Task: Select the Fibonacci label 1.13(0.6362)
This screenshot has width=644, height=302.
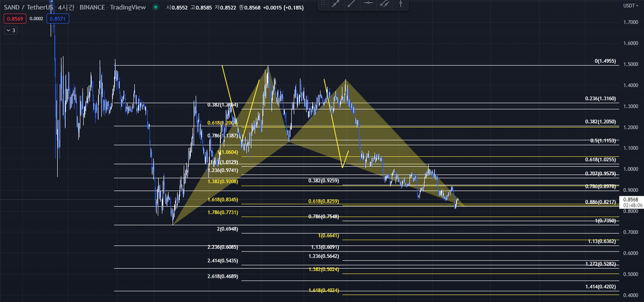Action: [x=602, y=241]
